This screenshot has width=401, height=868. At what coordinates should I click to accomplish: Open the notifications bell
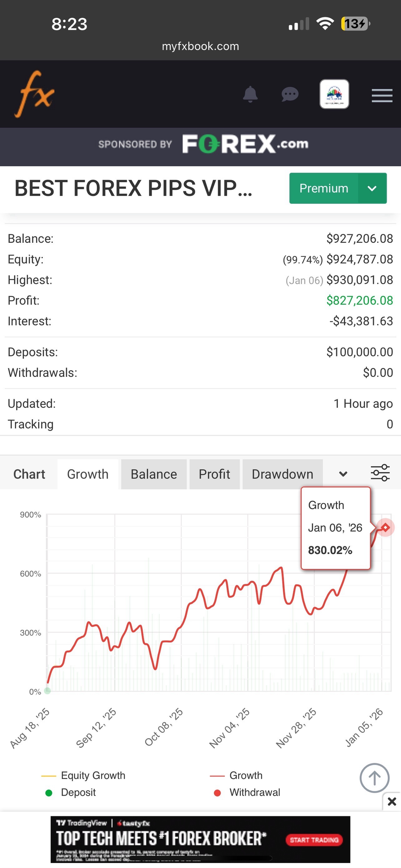pyautogui.click(x=250, y=94)
